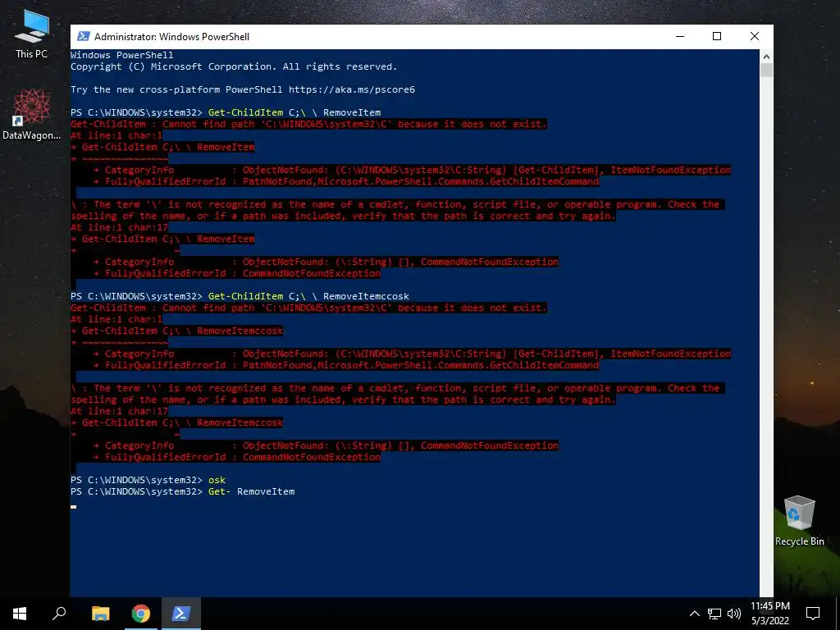Maximize the PowerShell window
Viewport: 840px width, 630px height.
tap(717, 36)
